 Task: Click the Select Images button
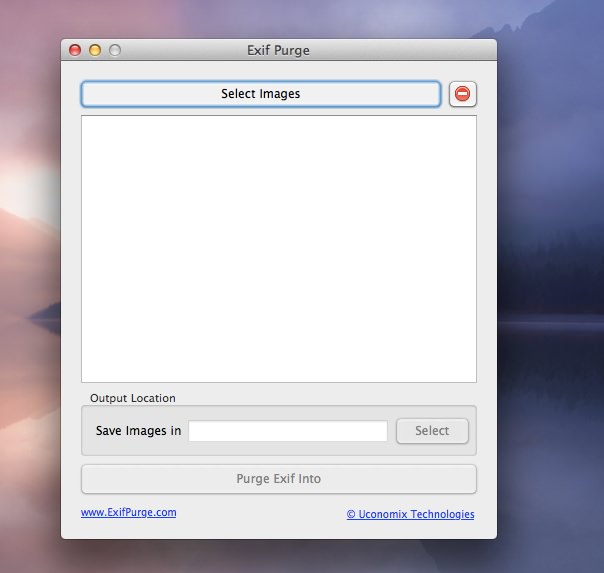coord(261,94)
